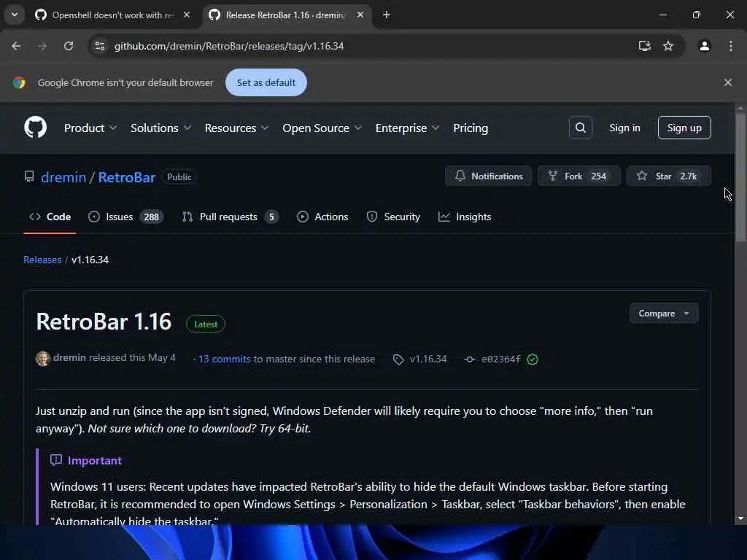Click the Set as default button
The image size is (747, 560).
click(x=266, y=82)
